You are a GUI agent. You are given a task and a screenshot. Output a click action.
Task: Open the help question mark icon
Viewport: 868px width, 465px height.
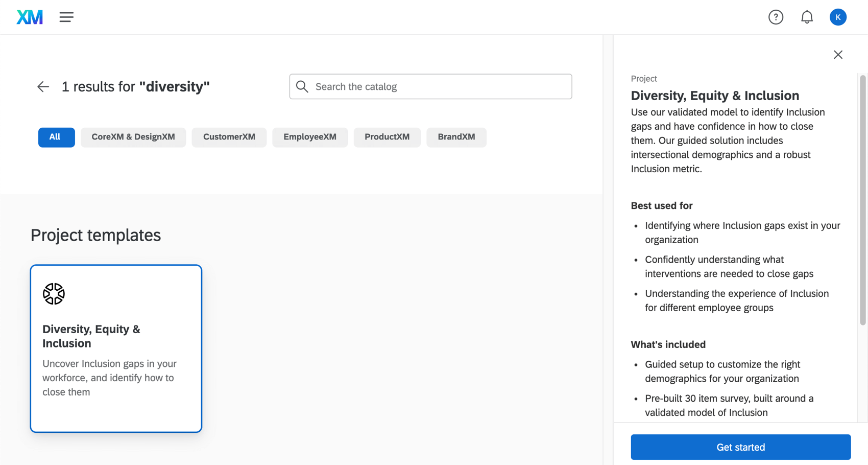[776, 17]
